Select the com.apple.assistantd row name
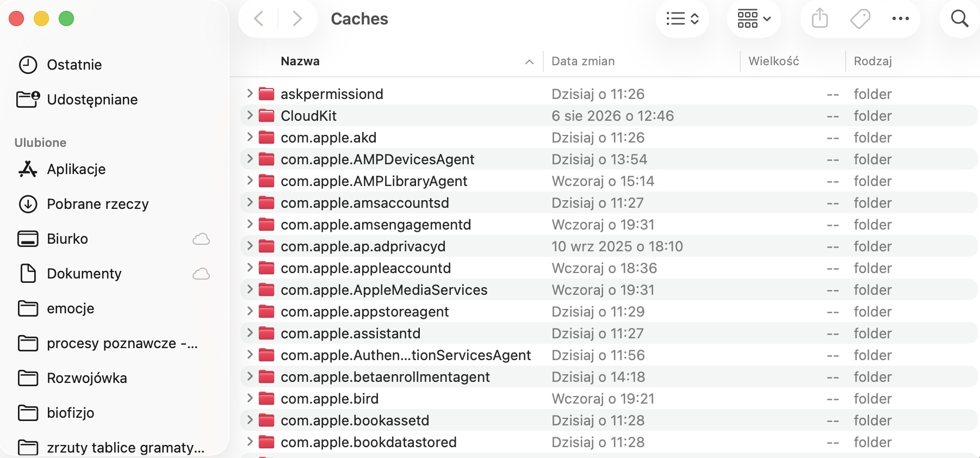The image size is (980, 458). point(350,333)
